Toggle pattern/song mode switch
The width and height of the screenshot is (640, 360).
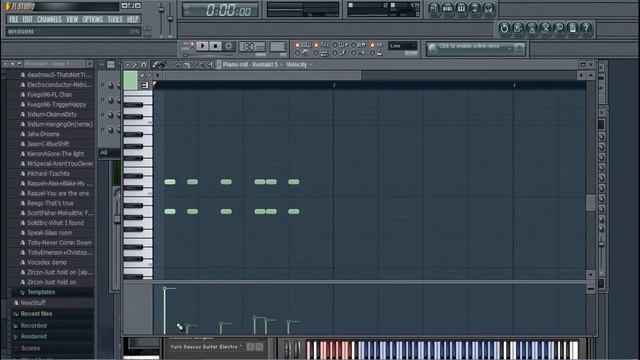tap(188, 46)
